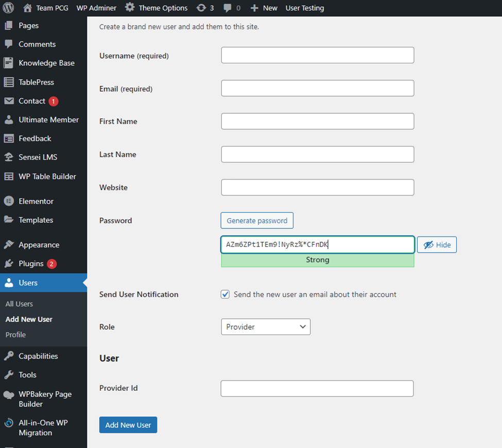Click the updates icon showing 3
Viewport: 502px width, 448px height.
click(201, 8)
